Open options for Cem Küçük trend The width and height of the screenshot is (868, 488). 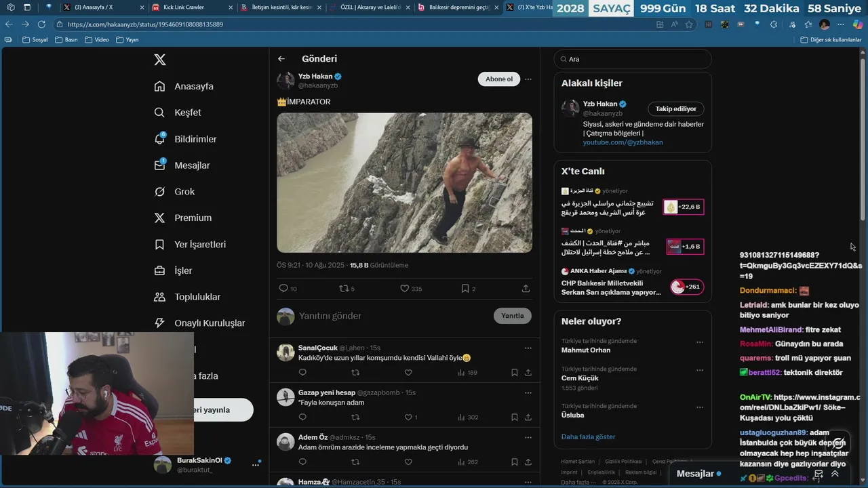pos(700,371)
